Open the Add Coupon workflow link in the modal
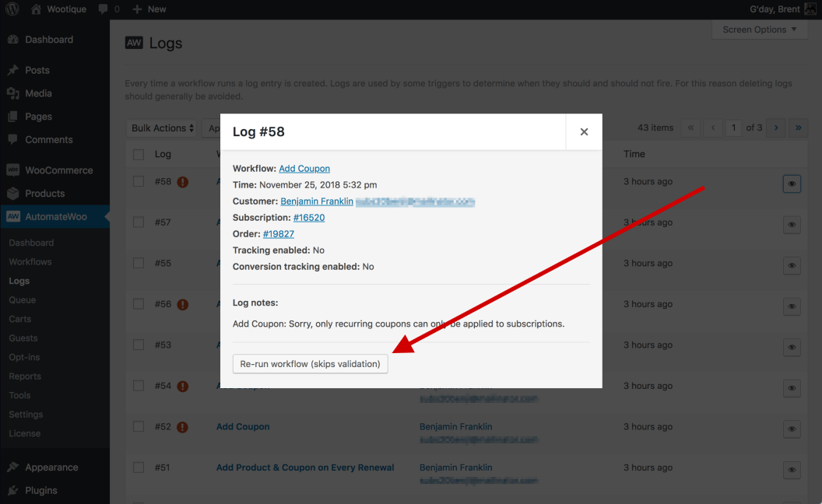822x504 pixels. pos(304,168)
